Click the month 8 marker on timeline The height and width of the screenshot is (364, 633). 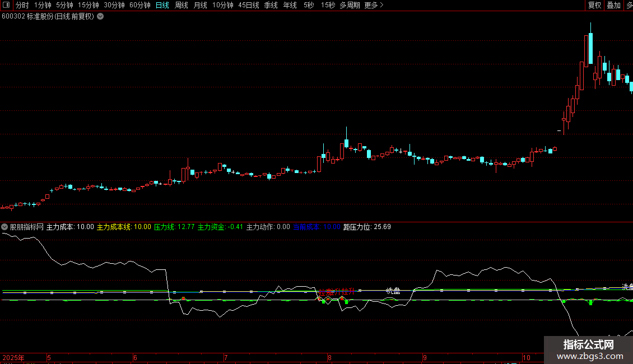[x=329, y=357]
